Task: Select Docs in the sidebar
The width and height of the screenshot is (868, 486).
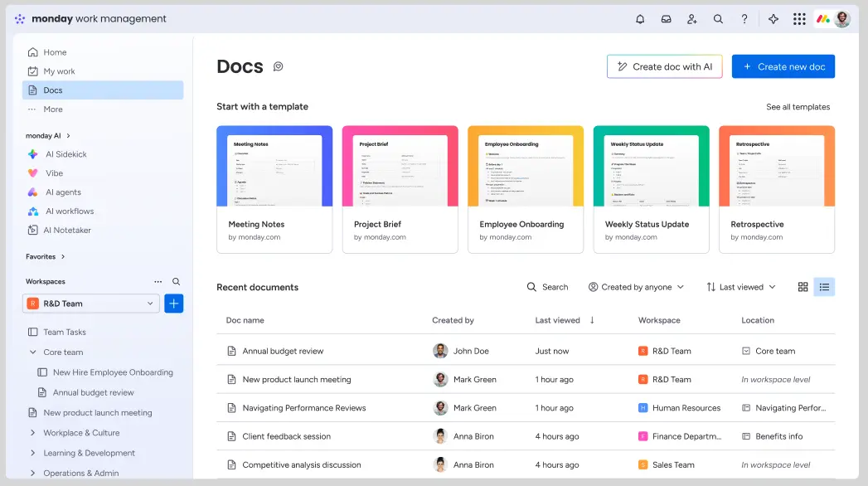Action: coord(103,90)
